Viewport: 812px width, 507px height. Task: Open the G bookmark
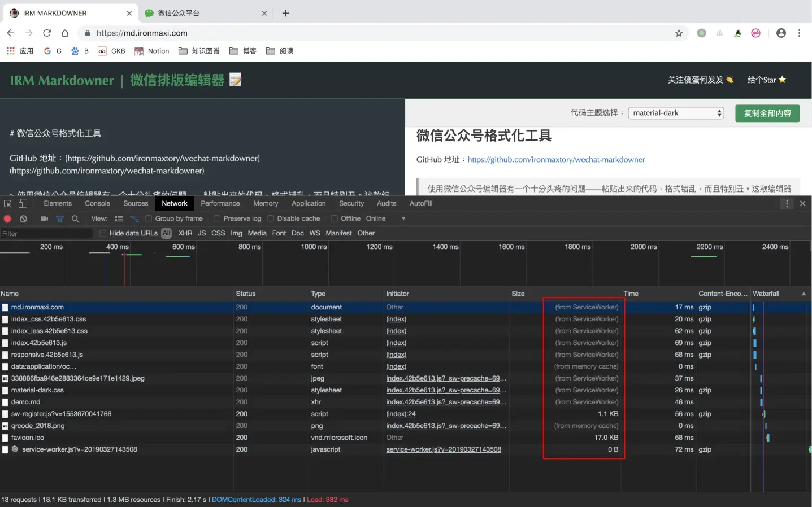[x=53, y=51]
